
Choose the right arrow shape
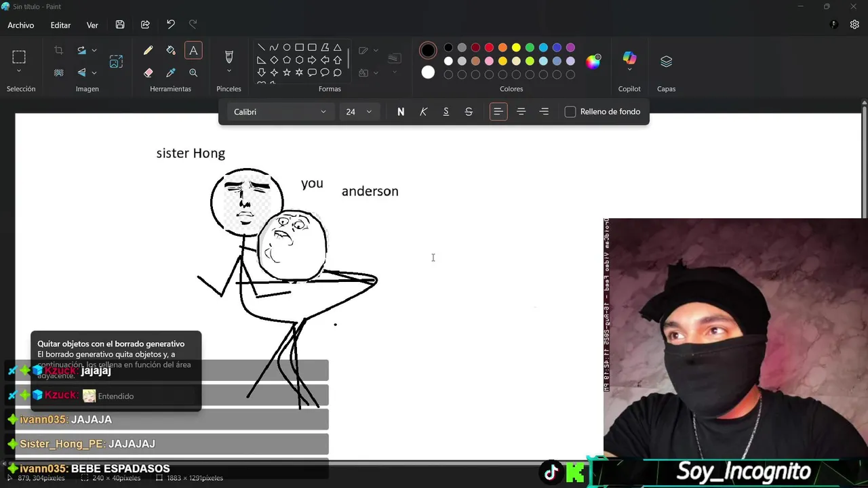pyautogui.click(x=312, y=60)
